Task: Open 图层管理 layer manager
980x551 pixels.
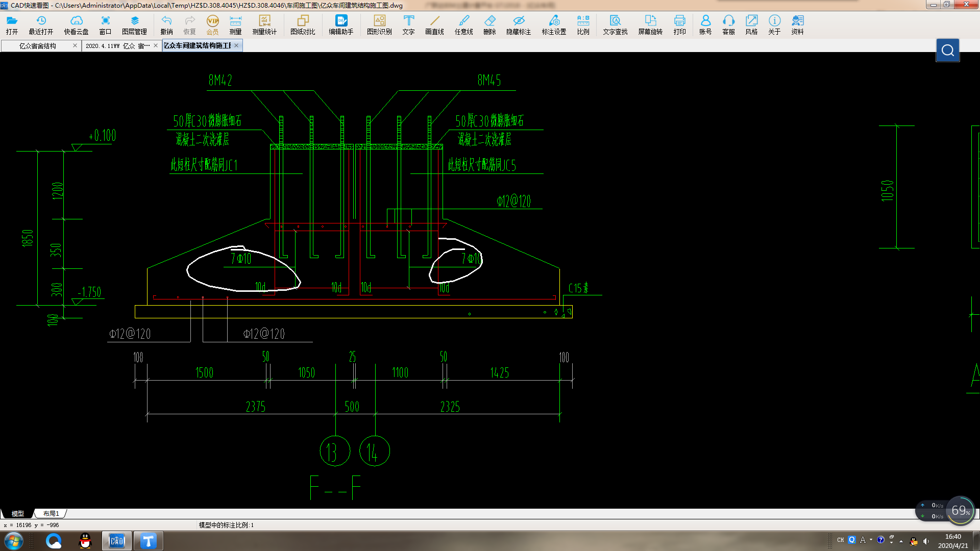Action: [134, 24]
